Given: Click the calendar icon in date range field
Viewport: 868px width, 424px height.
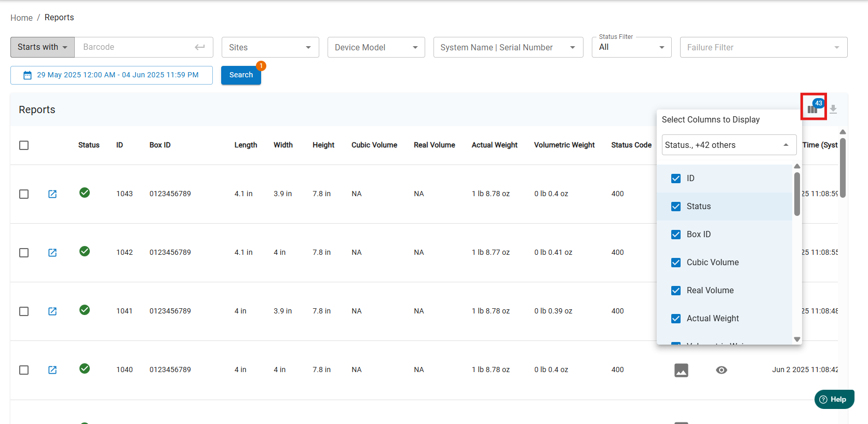Looking at the screenshot, I should tap(28, 75).
